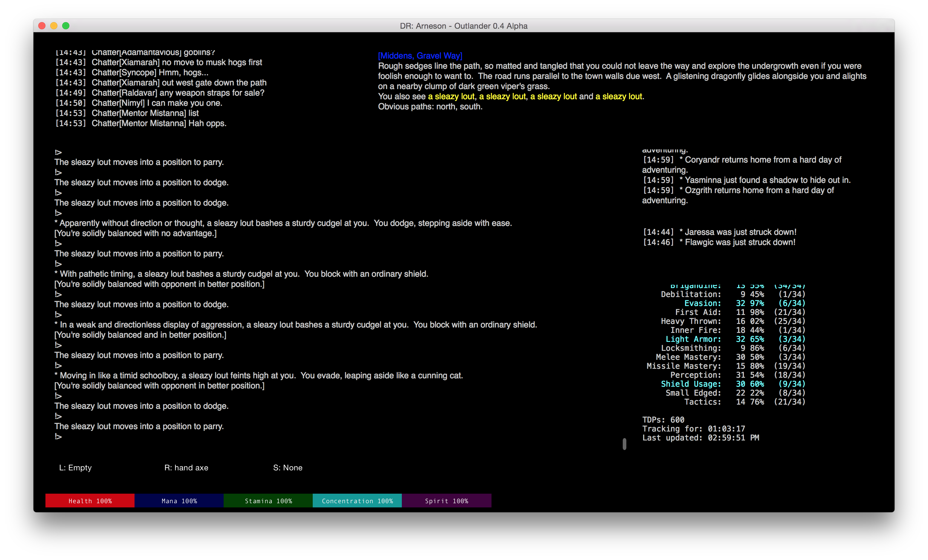Click the last prompt arrow in game log

coord(58,437)
